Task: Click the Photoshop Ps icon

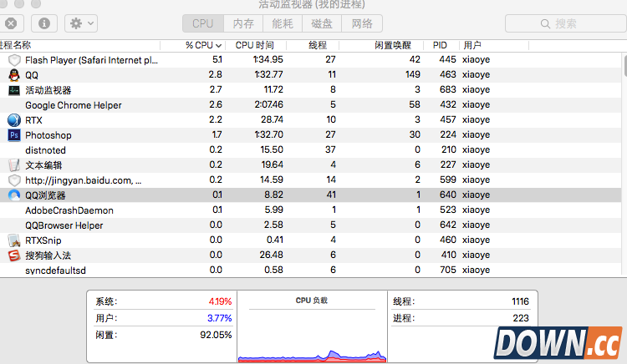Action: pyautogui.click(x=14, y=135)
